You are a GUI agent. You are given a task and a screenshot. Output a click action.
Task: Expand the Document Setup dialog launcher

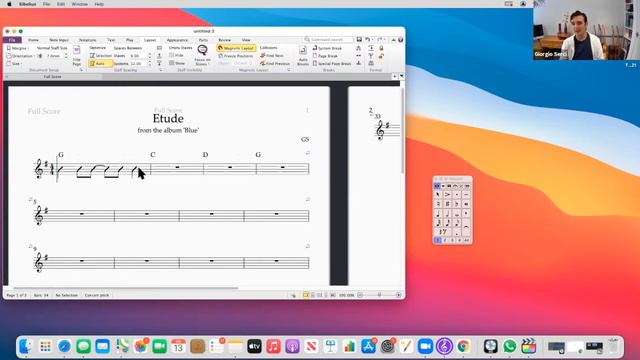tap(81, 70)
